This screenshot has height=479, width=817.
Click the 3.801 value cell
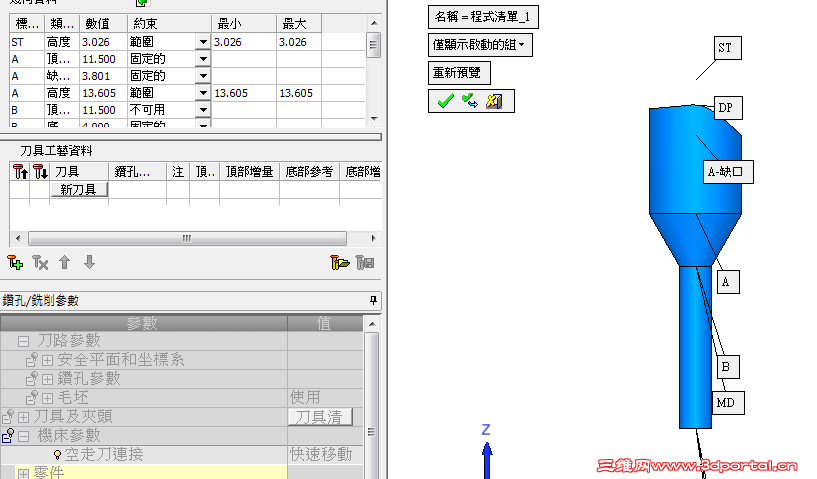[103, 76]
